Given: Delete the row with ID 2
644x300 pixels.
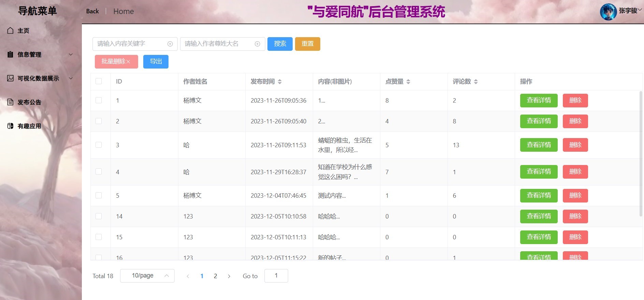Looking at the screenshot, I should point(575,121).
